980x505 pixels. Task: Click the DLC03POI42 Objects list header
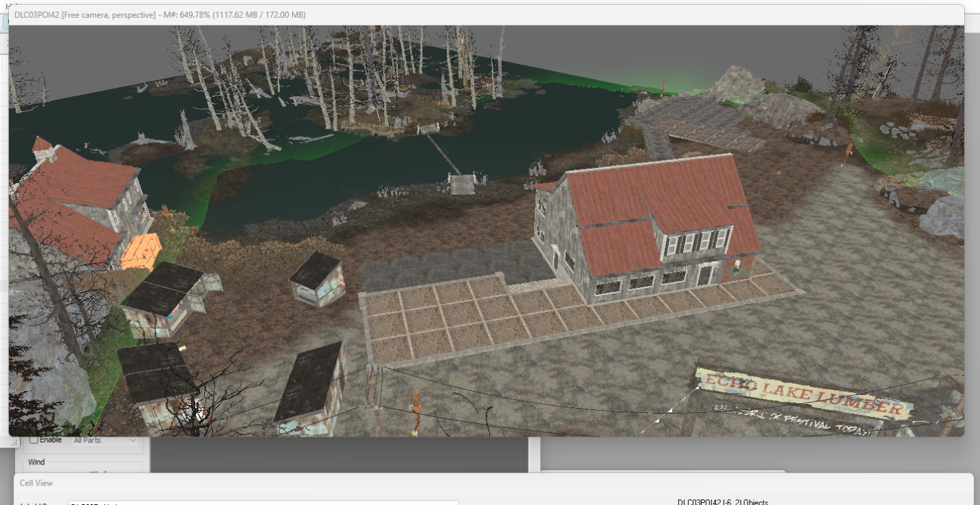click(x=722, y=502)
